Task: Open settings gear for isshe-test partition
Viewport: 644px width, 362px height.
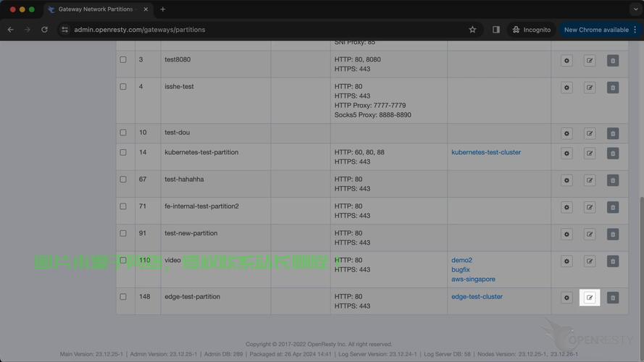Action: (566, 88)
